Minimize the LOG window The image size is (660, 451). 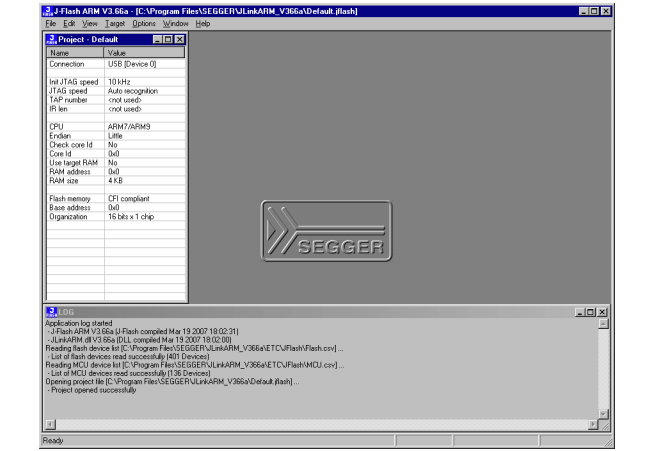click(x=580, y=312)
